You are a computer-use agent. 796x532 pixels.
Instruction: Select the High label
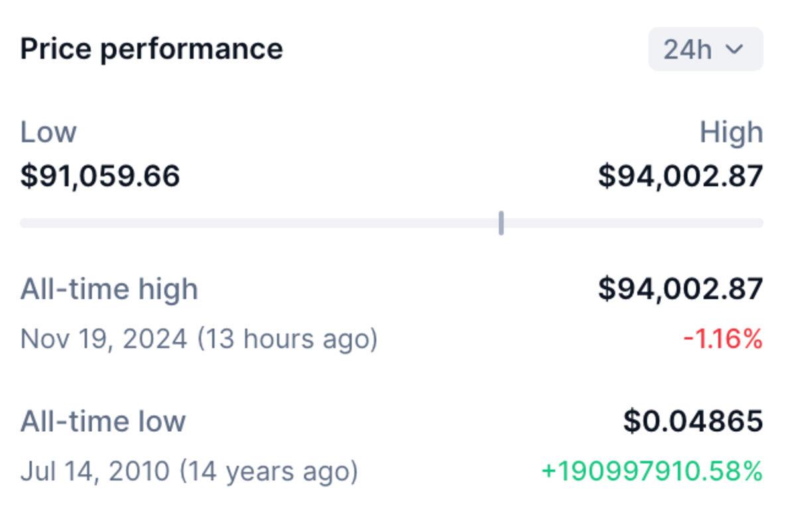pos(731,133)
